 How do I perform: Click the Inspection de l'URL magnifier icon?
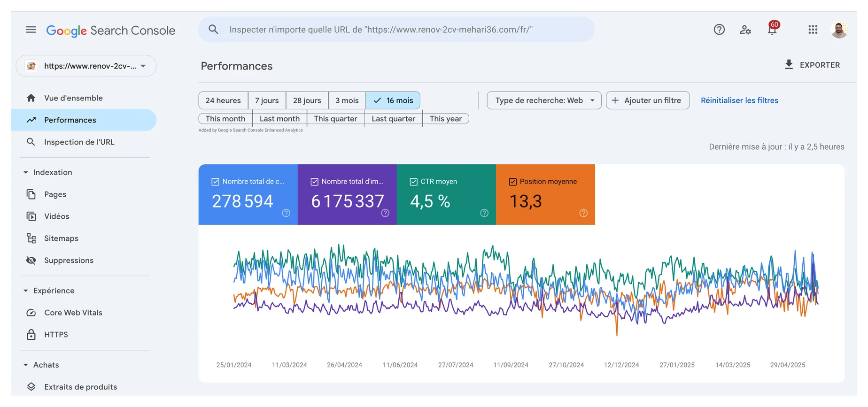(x=31, y=142)
